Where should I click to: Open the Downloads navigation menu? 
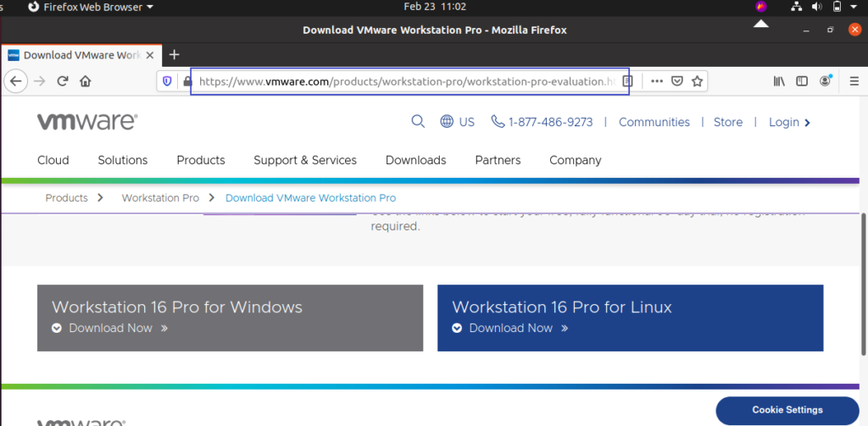415,160
